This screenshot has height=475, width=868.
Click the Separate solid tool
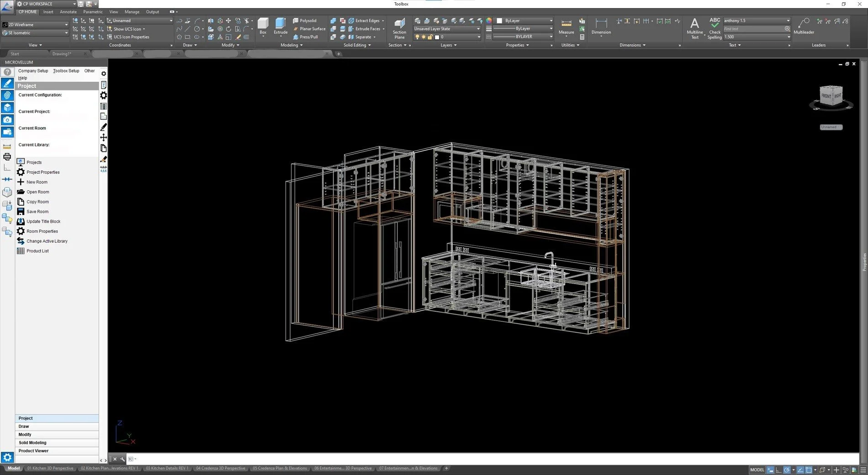[x=360, y=37]
